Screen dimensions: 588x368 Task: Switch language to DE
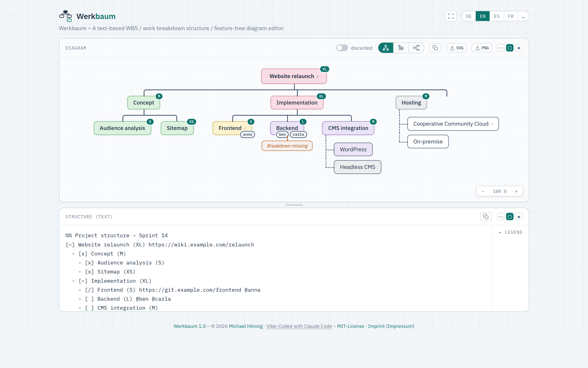469,16
